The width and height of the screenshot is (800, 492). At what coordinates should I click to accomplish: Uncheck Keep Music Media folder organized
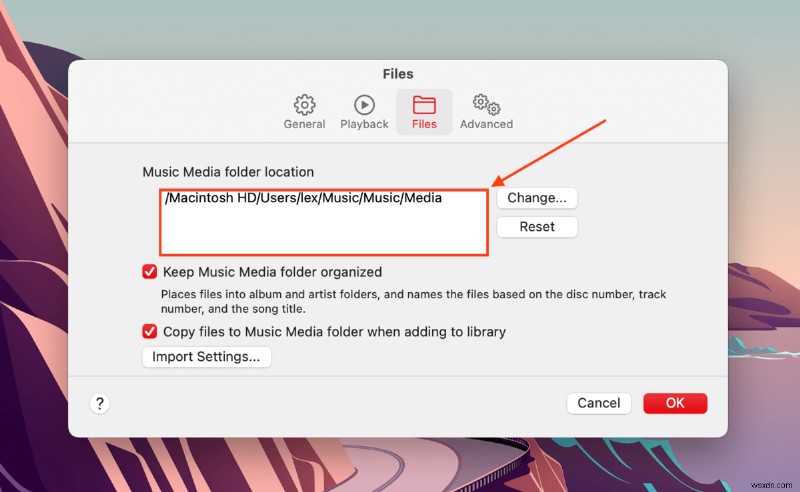tap(149, 272)
